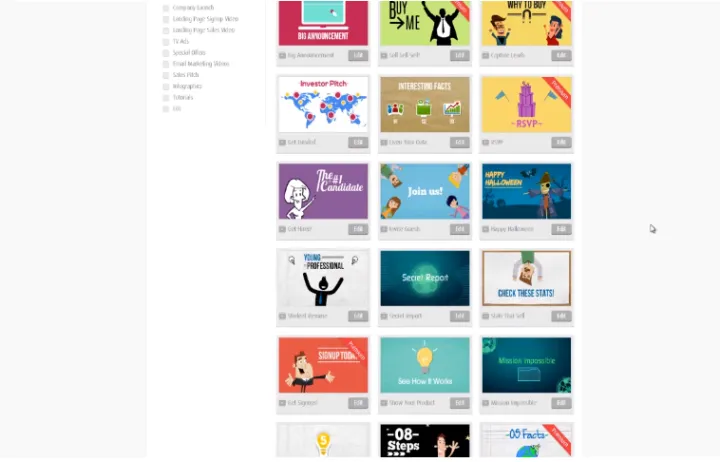Open the Join us! template thumbnail
Viewport: 720px width, 462px height.
[425, 192]
